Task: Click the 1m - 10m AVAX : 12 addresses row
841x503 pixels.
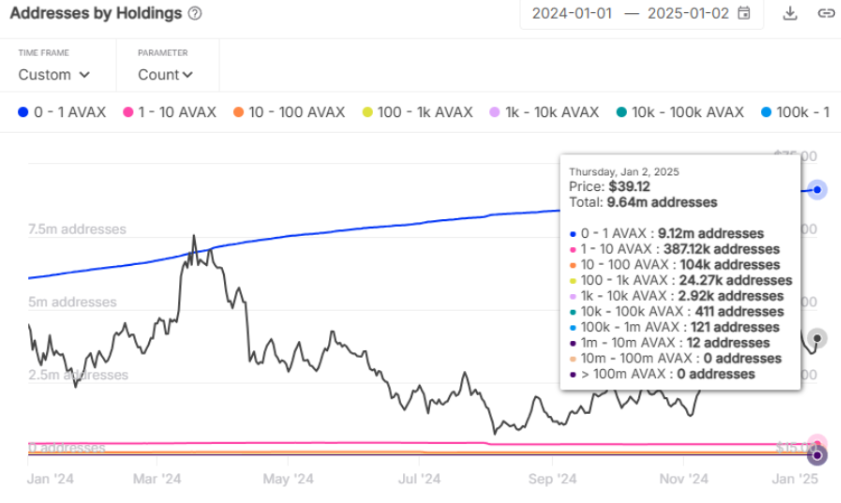Action: 669,342
